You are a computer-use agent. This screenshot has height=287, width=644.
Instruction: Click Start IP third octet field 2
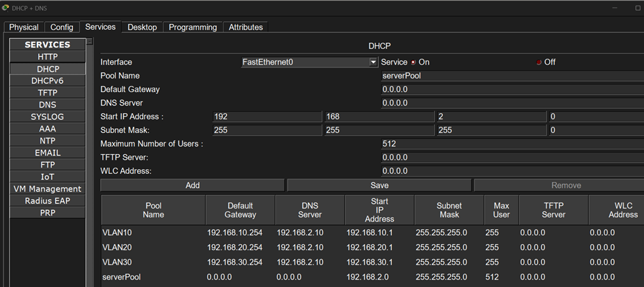coord(491,117)
